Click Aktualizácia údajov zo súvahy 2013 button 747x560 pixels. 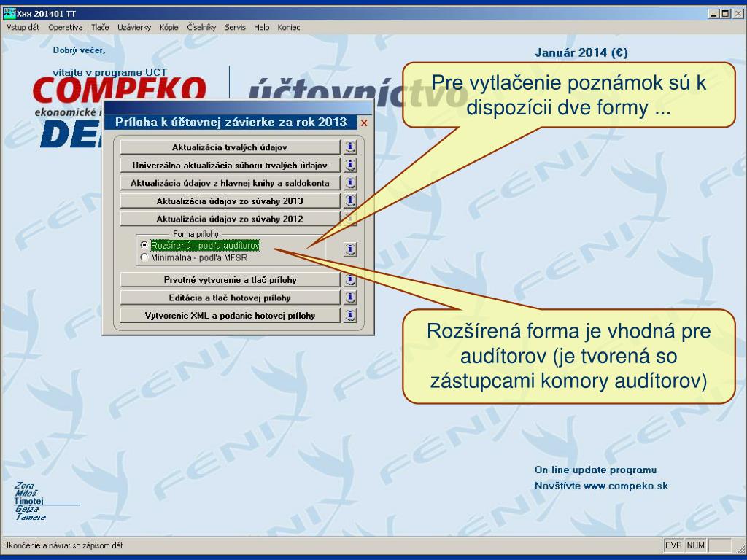point(230,201)
